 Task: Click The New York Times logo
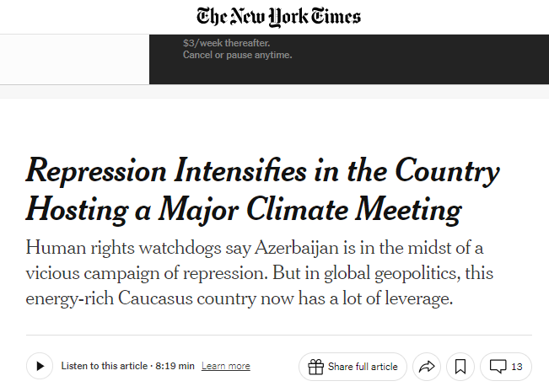(x=278, y=16)
